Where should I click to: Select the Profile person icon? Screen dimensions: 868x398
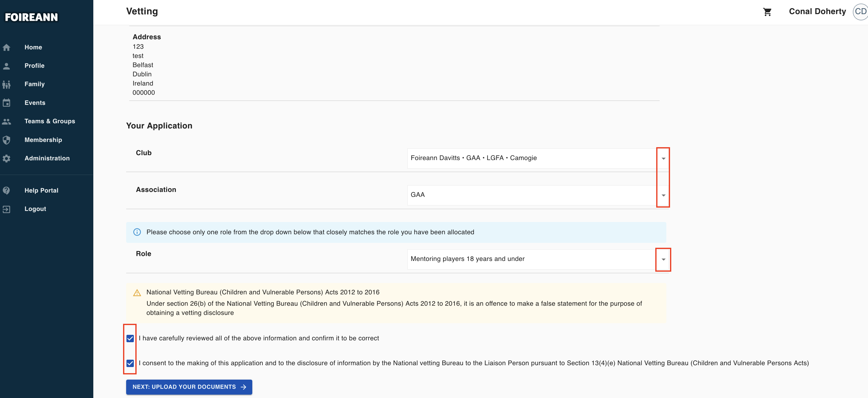[7, 66]
